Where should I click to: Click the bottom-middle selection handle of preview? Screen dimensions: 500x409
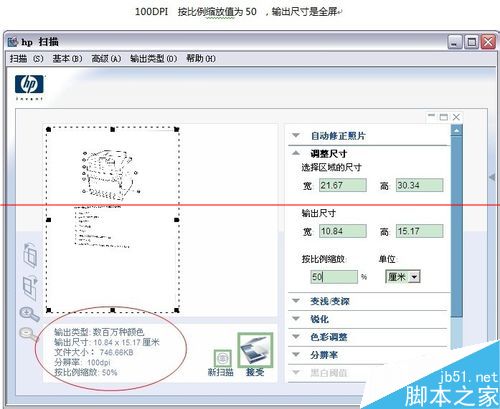tap(113, 310)
